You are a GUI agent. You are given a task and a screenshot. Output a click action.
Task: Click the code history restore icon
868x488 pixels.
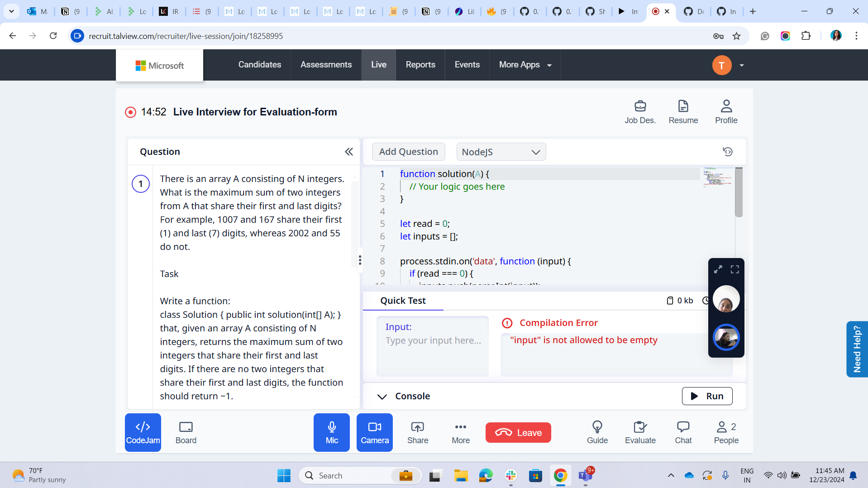[x=727, y=152]
